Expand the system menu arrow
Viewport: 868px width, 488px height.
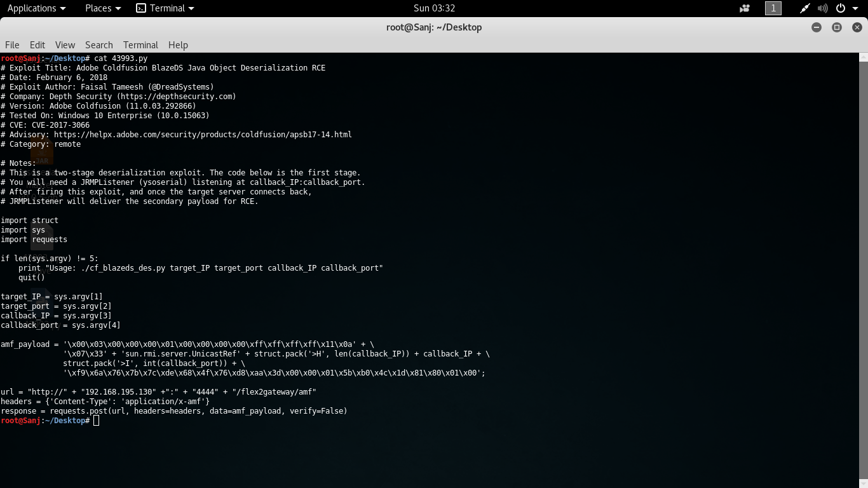(855, 8)
